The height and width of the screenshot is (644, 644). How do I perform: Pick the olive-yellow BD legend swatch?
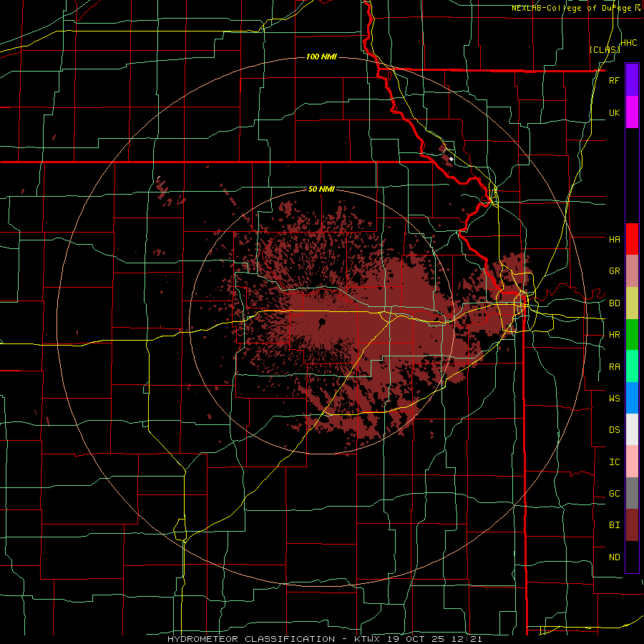632,303
